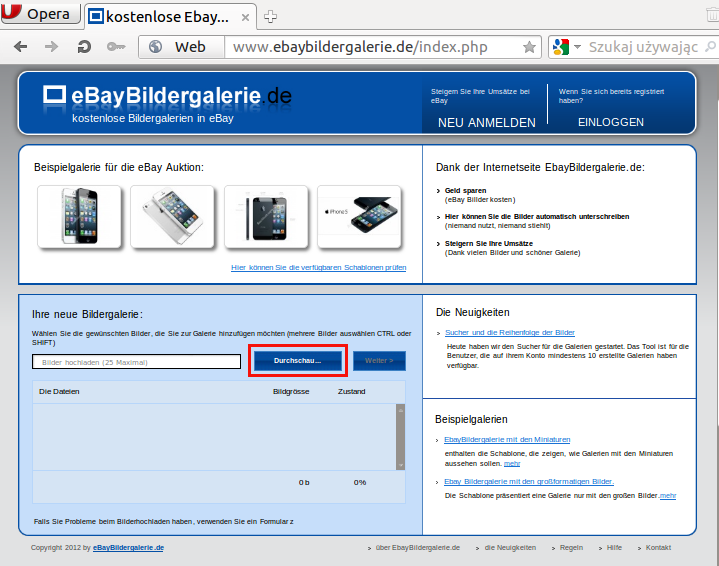The width and height of the screenshot is (719, 566).
Task: Go forward with the forward arrow
Action: (x=51, y=46)
